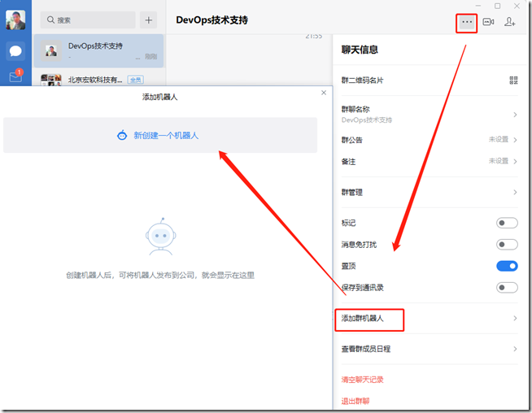Select the 添加群机器人 entry

430,318
